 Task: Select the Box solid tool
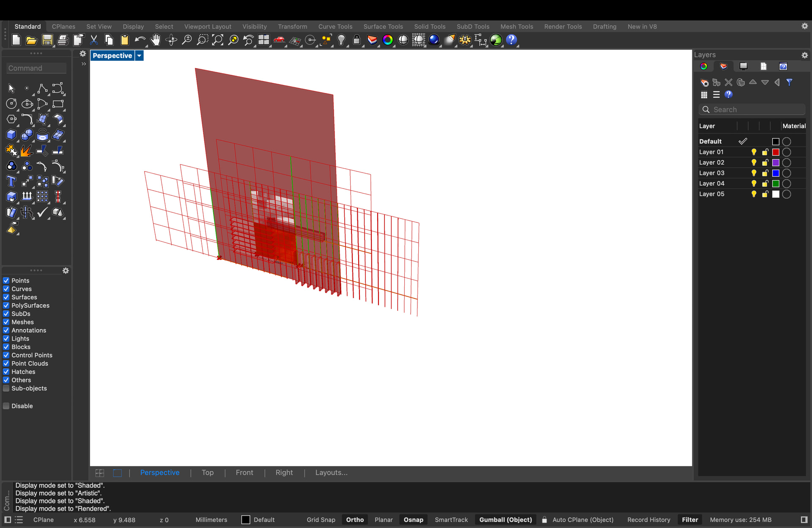pos(11,135)
